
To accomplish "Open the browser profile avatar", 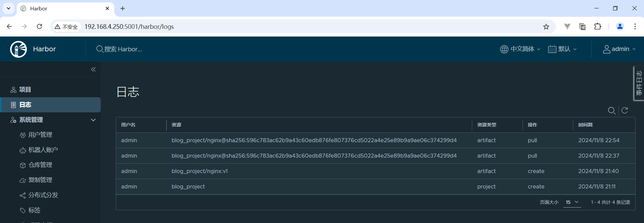I will pyautogui.click(x=620, y=27).
